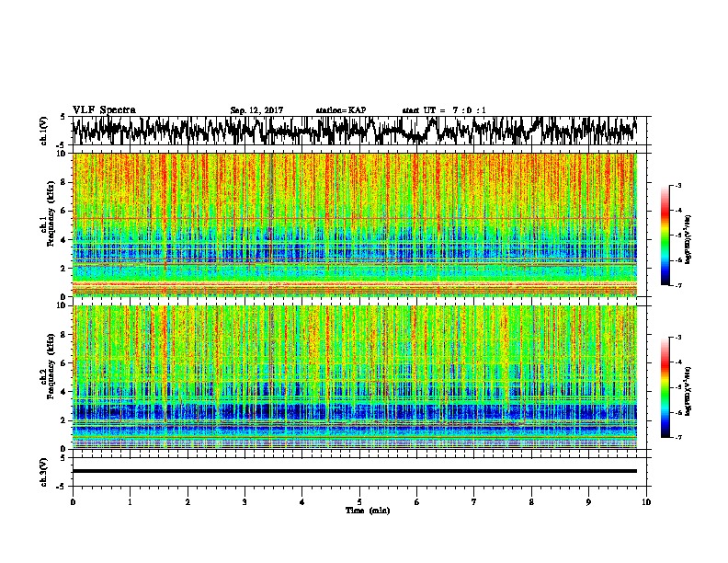Click the 'station=KAP' label
Image resolution: width=728 pixels, height=563 pixels.
341,110
